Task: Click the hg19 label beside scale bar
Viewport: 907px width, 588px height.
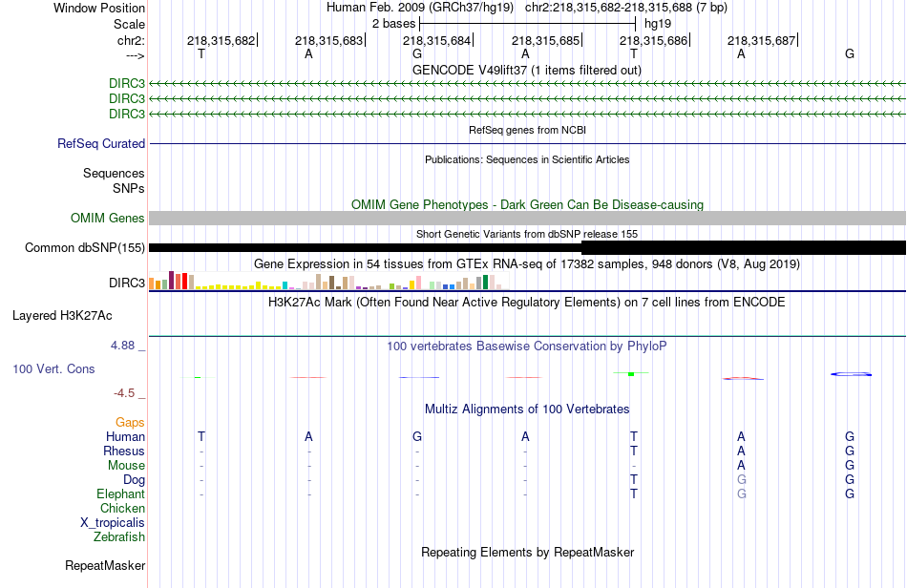Action: [658, 24]
